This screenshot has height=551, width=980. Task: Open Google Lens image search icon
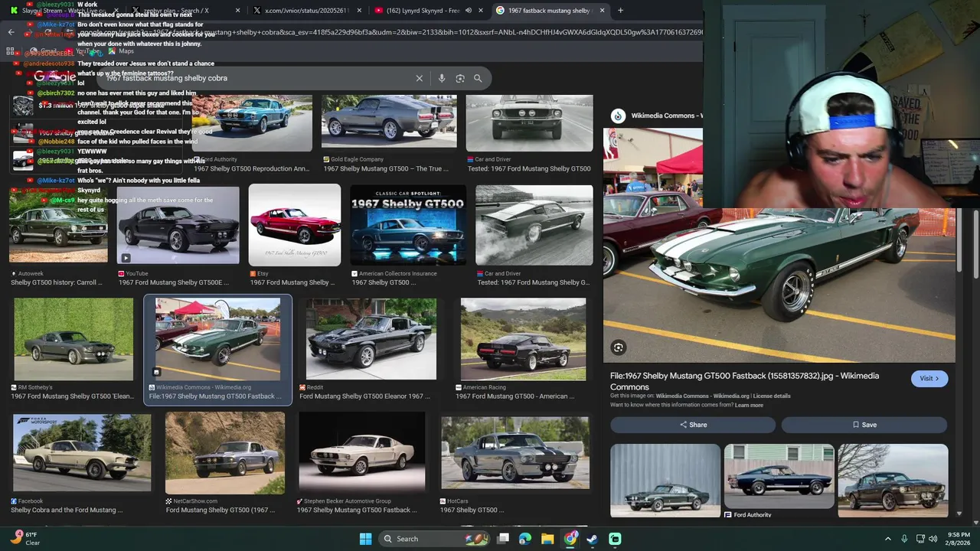pos(460,78)
